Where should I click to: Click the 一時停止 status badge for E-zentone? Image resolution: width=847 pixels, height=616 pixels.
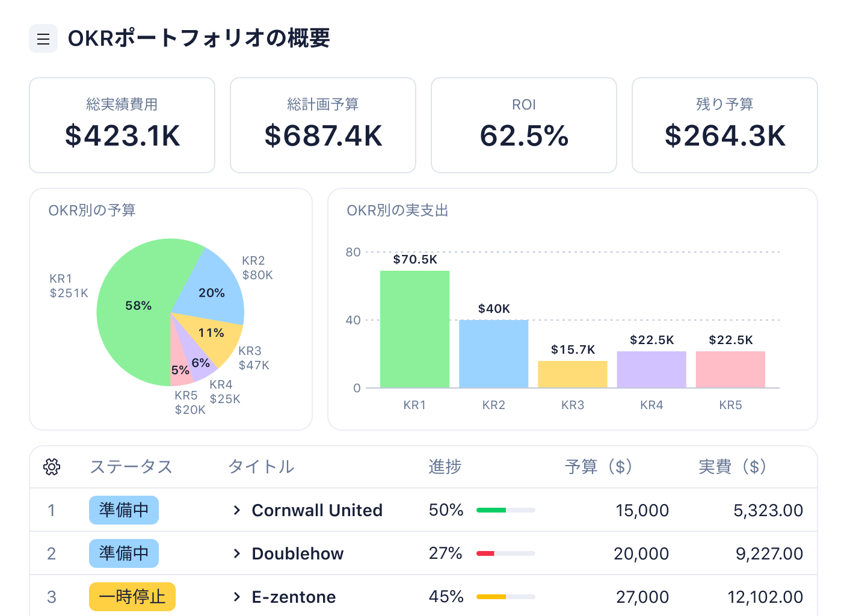point(132,597)
